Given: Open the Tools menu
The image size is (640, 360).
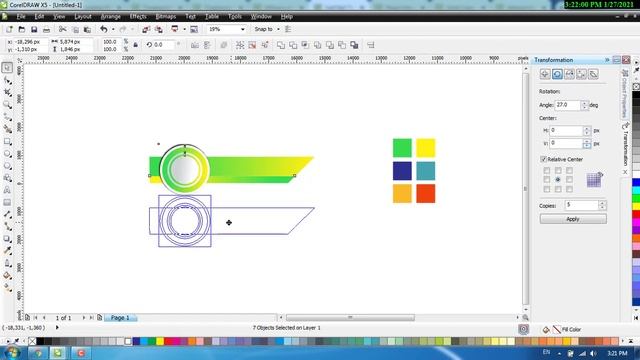Looking at the screenshot, I should tap(235, 17).
